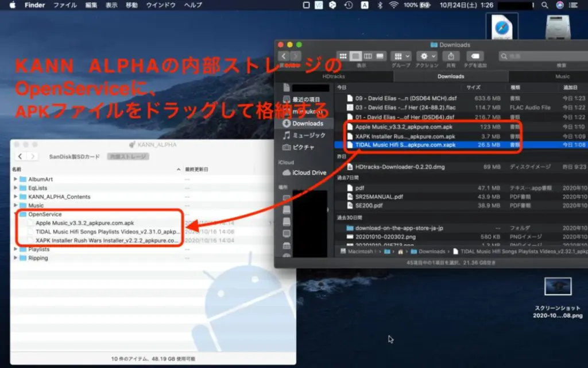Select Apple Music_v3.3.2 apk in Downloads
Screen dimensions: 588x368
(x=461, y=127)
